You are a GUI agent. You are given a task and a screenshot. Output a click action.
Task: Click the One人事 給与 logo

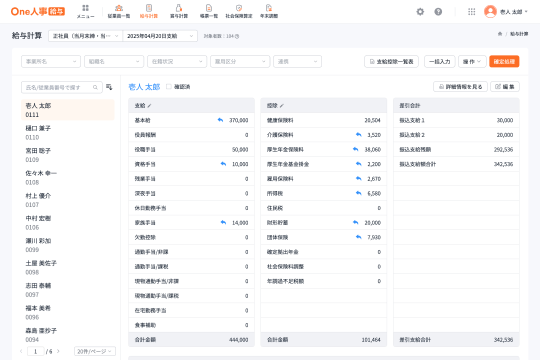38,12
